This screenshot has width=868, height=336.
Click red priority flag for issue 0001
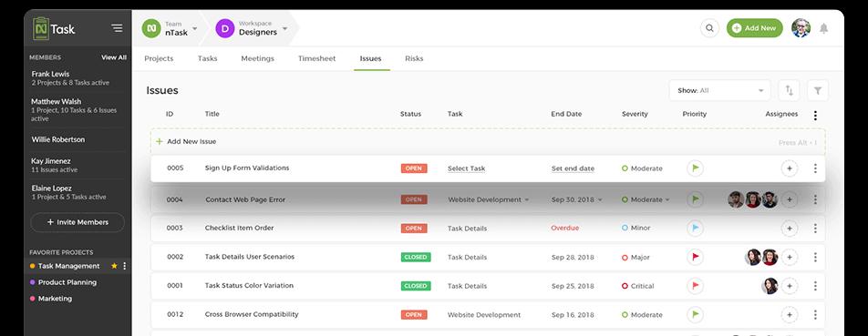pos(696,286)
